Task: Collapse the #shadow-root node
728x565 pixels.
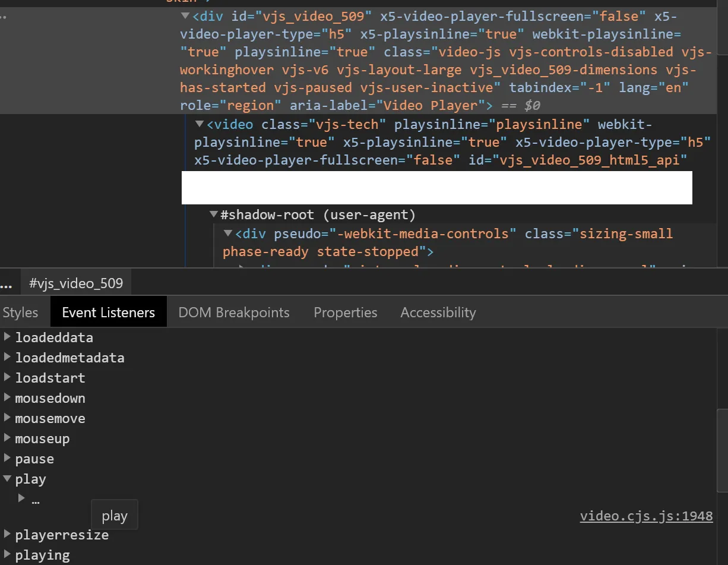Action: pyautogui.click(x=214, y=214)
